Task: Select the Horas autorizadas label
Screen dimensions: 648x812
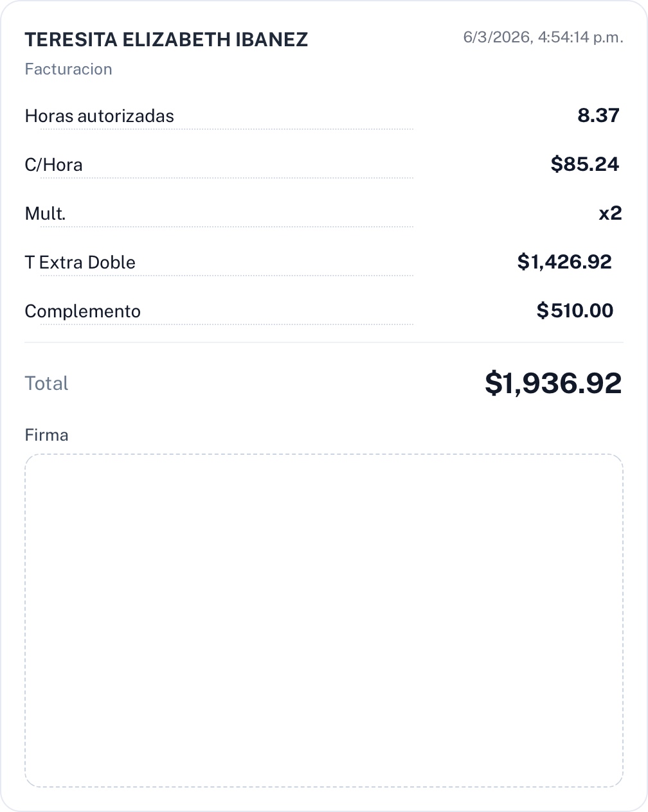Action: pyautogui.click(x=100, y=116)
